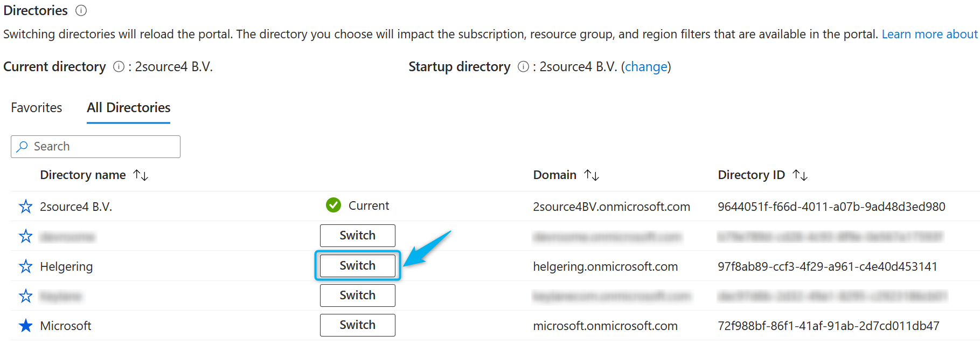Open the Favorites tab
The height and width of the screenshot is (343, 980).
37,108
